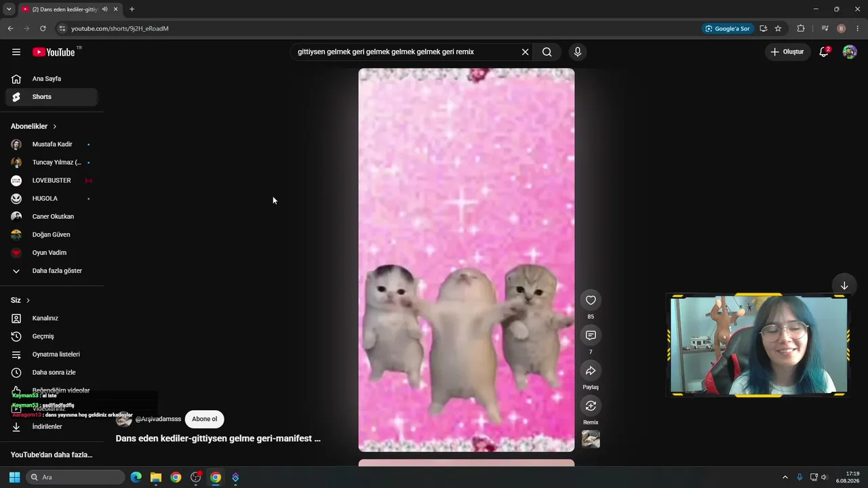Remix this Short

coord(591,406)
